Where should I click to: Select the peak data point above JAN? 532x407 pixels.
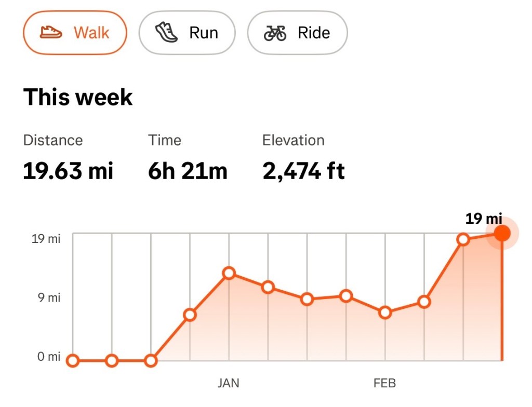(229, 273)
